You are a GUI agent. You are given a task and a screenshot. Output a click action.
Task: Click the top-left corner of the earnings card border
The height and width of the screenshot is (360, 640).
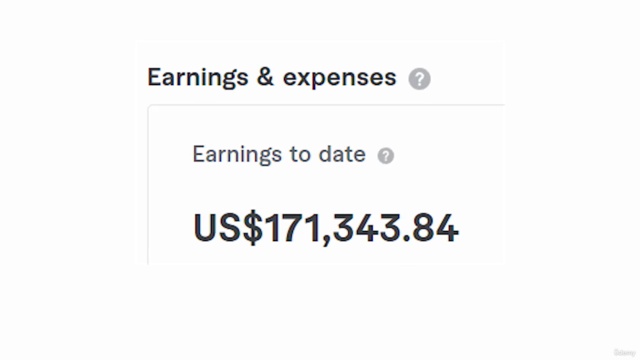pyautogui.click(x=150, y=108)
